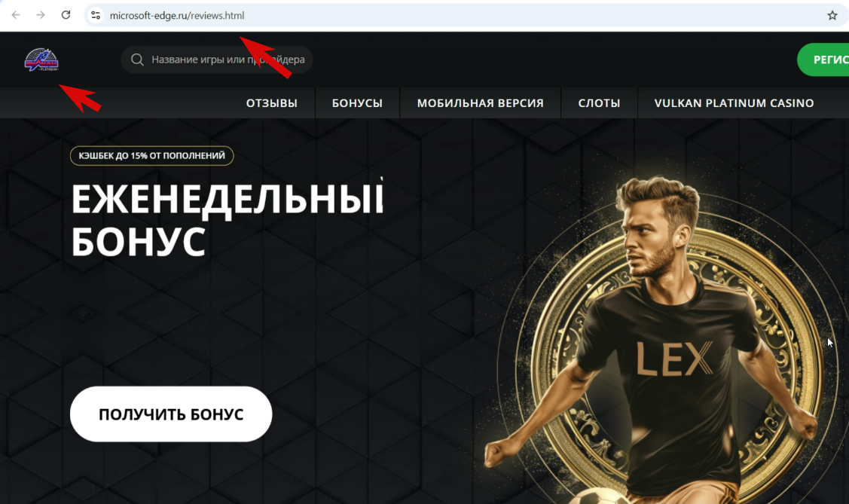The image size is (849, 504).
Task: Select VULKAN PLATINUM CASINO menu item
Action: 734,103
